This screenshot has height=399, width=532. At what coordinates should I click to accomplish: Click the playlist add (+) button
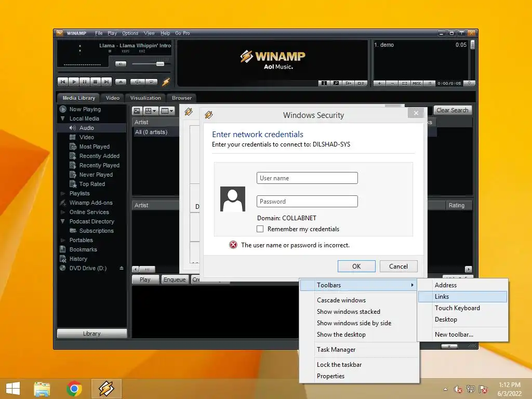[x=379, y=83]
